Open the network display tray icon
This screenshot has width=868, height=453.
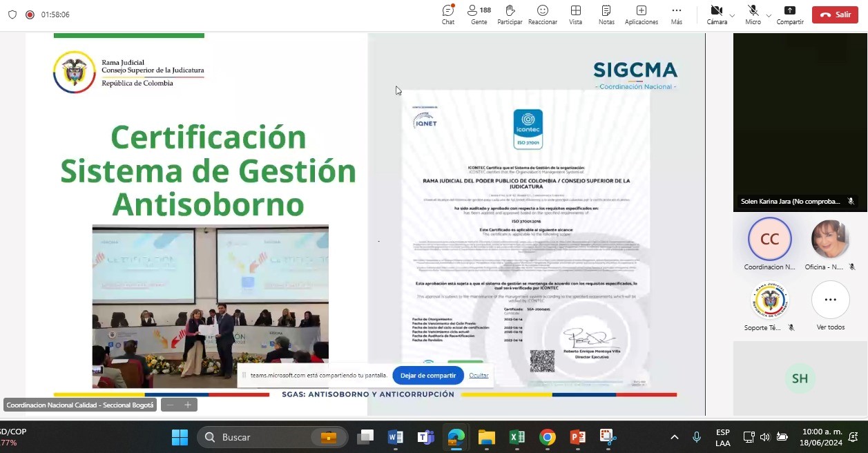tap(749, 437)
